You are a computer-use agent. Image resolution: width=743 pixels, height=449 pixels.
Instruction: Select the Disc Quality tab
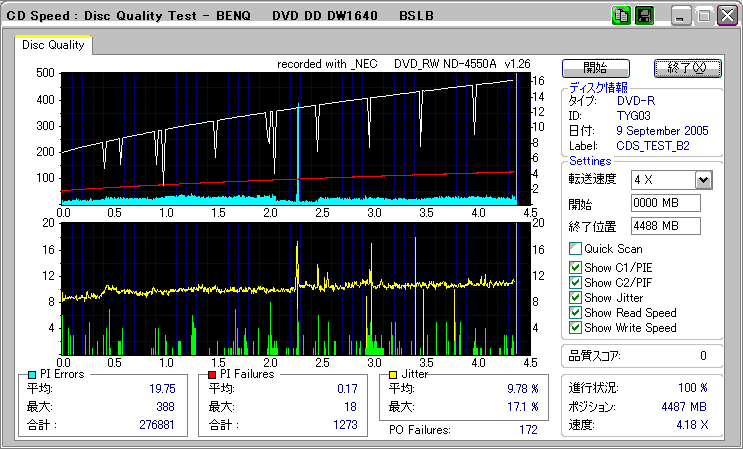[54, 45]
